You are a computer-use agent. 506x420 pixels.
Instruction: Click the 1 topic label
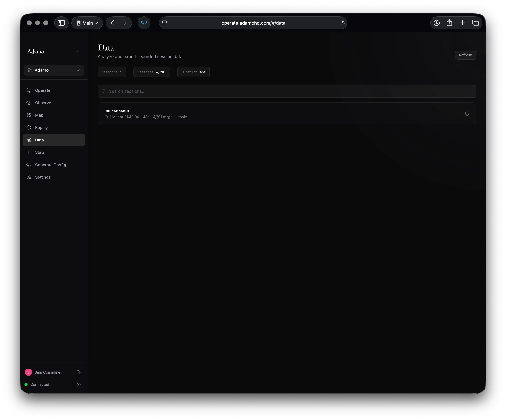tap(181, 117)
